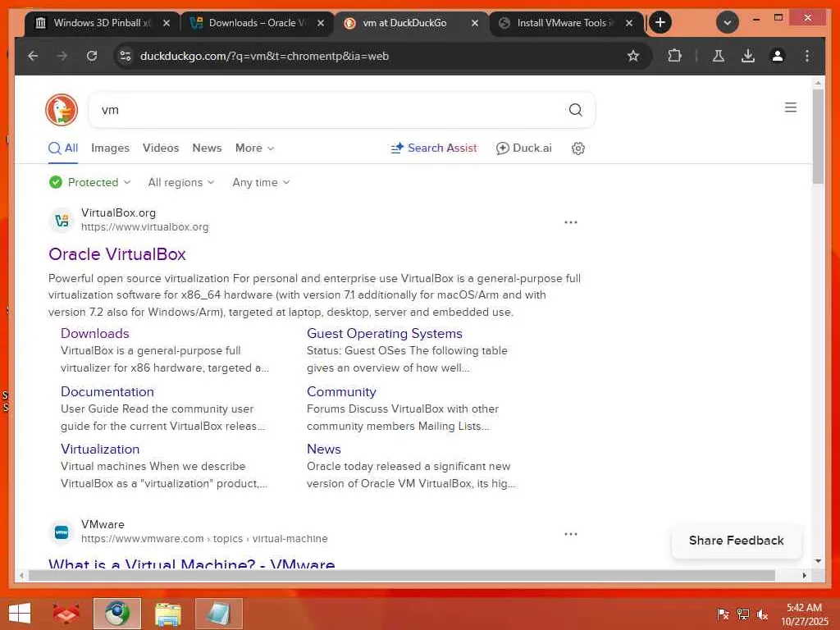The width and height of the screenshot is (840, 630).
Task: Click the horizontal scrollbar thumb
Action: coord(402,575)
